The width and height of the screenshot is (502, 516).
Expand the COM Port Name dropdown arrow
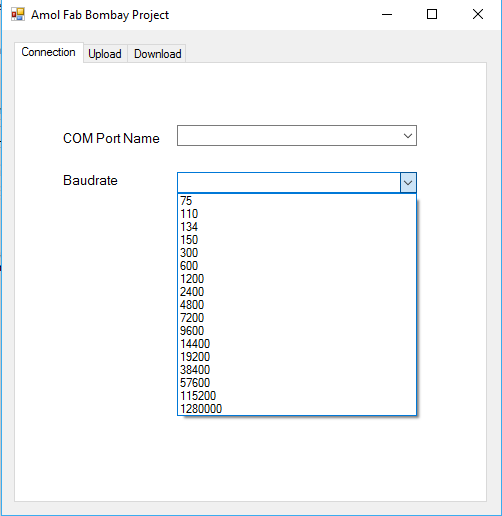[408, 136]
